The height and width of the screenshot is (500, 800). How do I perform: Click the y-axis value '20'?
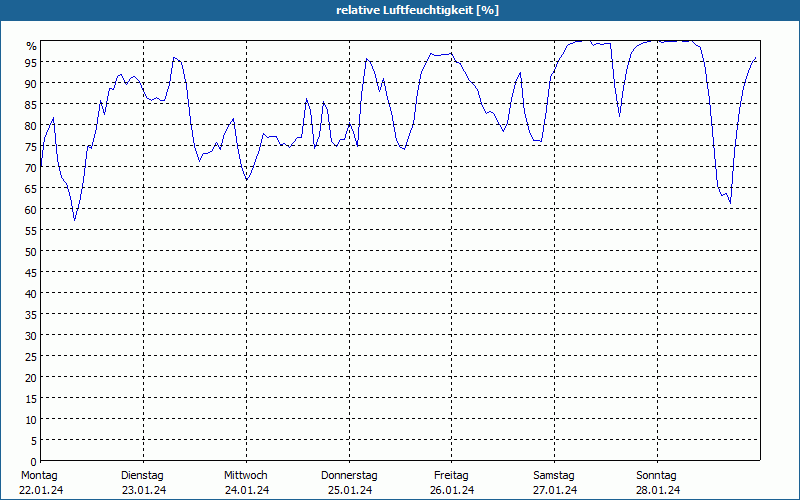coord(31,378)
